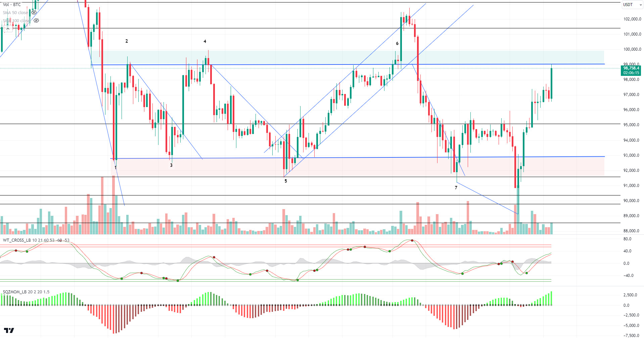Click the Vol · BTC indicator legend
644x340 pixels.
point(12,5)
